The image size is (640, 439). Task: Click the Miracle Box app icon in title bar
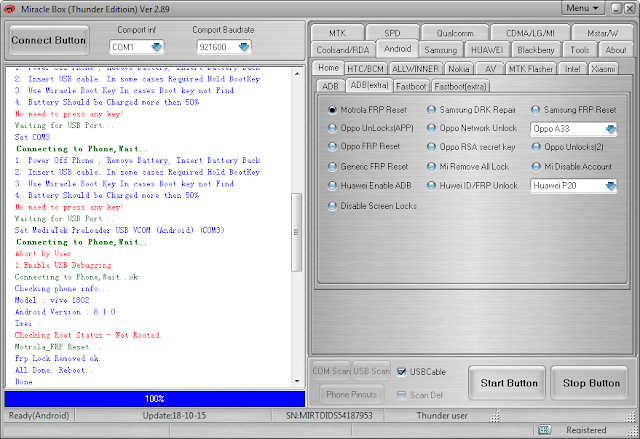point(9,9)
